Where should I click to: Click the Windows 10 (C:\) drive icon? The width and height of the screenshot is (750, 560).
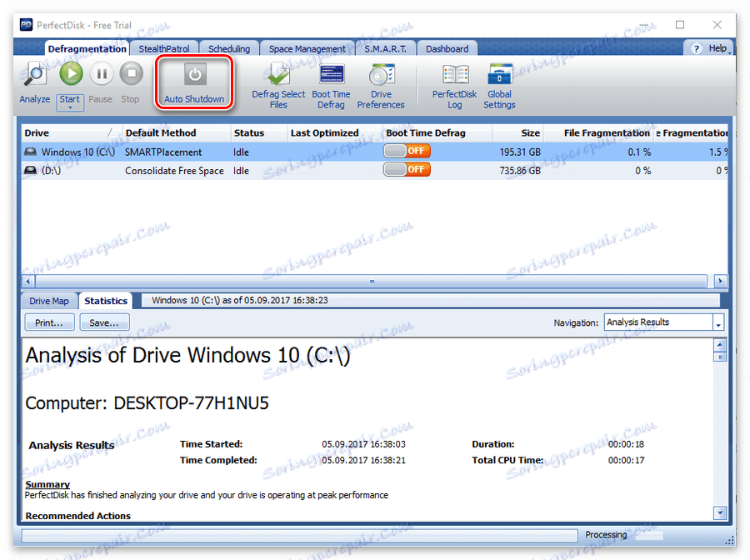coord(31,152)
